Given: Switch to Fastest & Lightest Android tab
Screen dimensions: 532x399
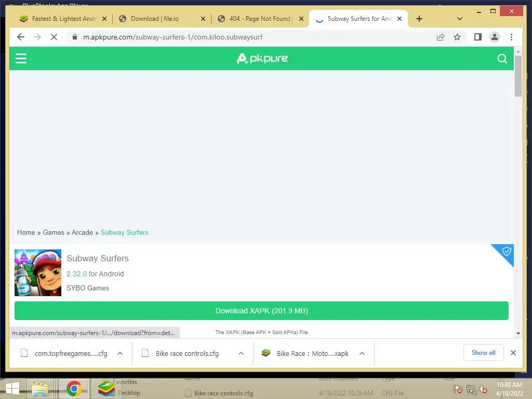Looking at the screenshot, I should coord(63,19).
